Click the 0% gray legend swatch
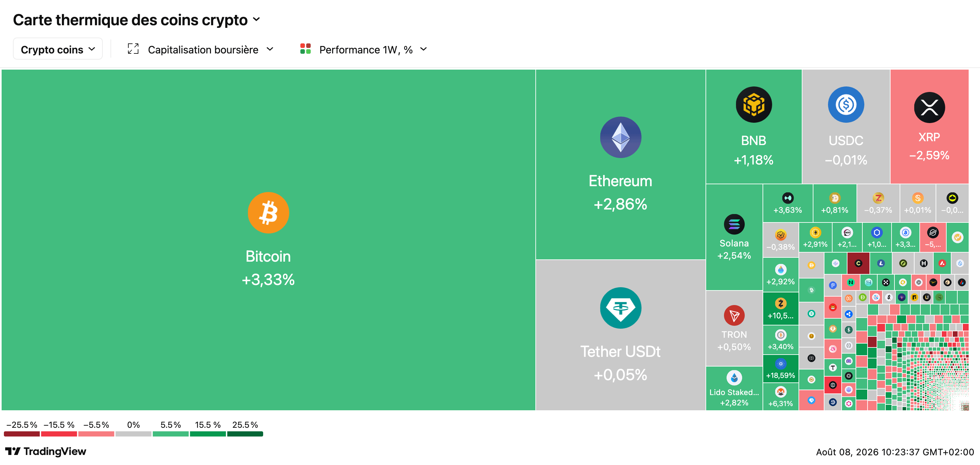This screenshot has width=980, height=465. pyautogui.click(x=133, y=434)
